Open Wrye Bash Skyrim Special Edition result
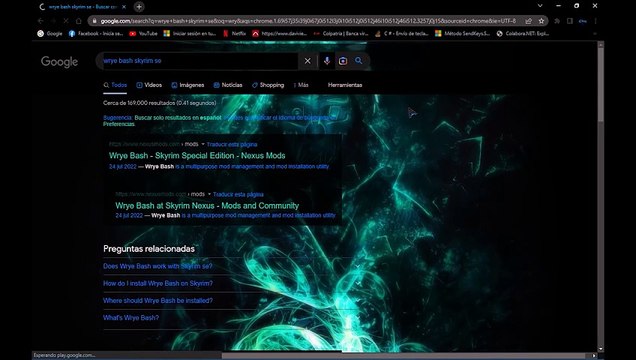Screen dimensions: 636x360 tap(197, 156)
